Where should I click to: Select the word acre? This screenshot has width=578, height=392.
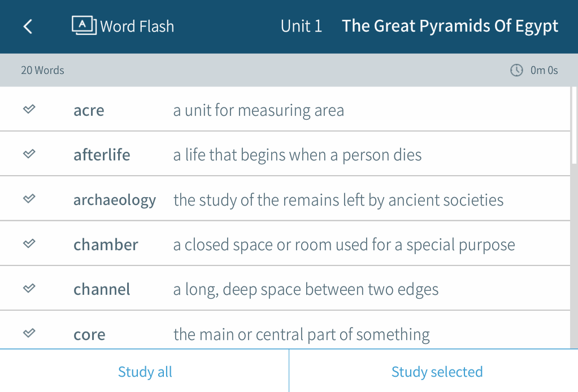[x=89, y=110]
